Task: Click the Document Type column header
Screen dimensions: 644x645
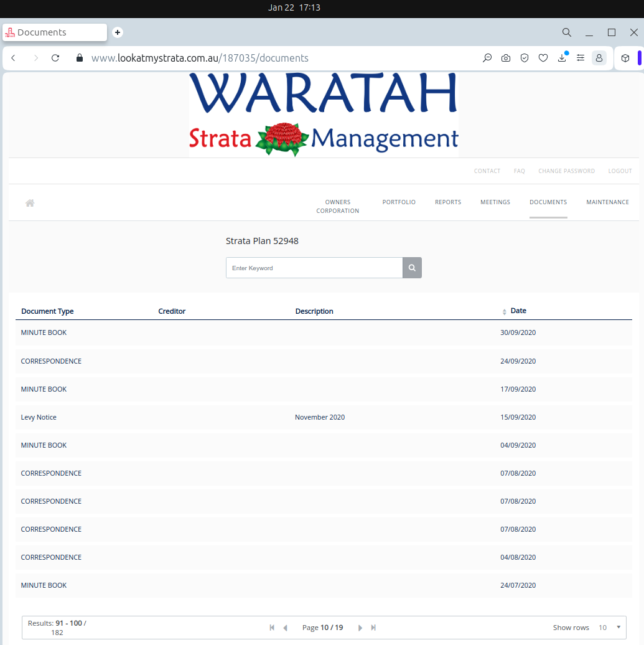Action: pyautogui.click(x=47, y=311)
